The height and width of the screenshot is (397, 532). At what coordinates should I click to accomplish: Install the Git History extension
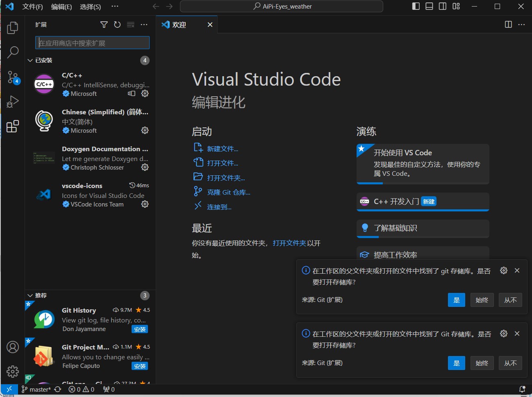140,329
